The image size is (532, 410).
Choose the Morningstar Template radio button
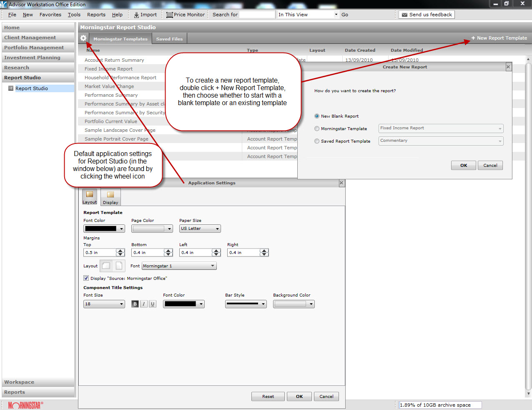pos(317,129)
